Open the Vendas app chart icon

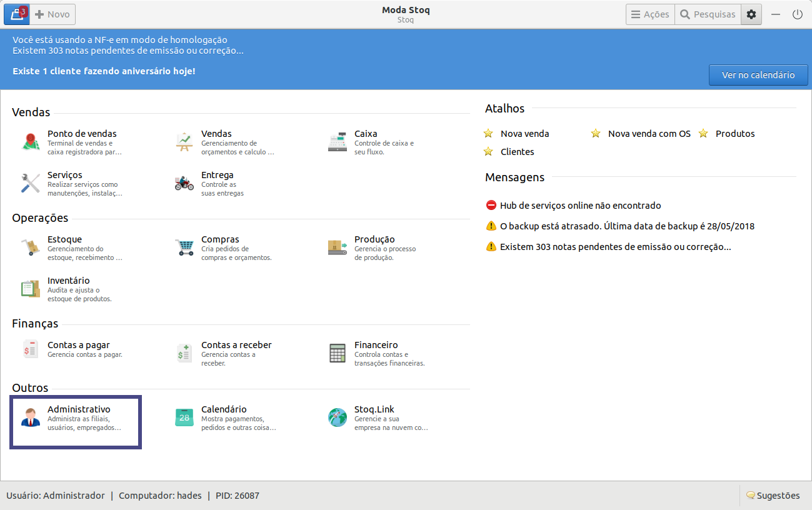pyautogui.click(x=184, y=142)
